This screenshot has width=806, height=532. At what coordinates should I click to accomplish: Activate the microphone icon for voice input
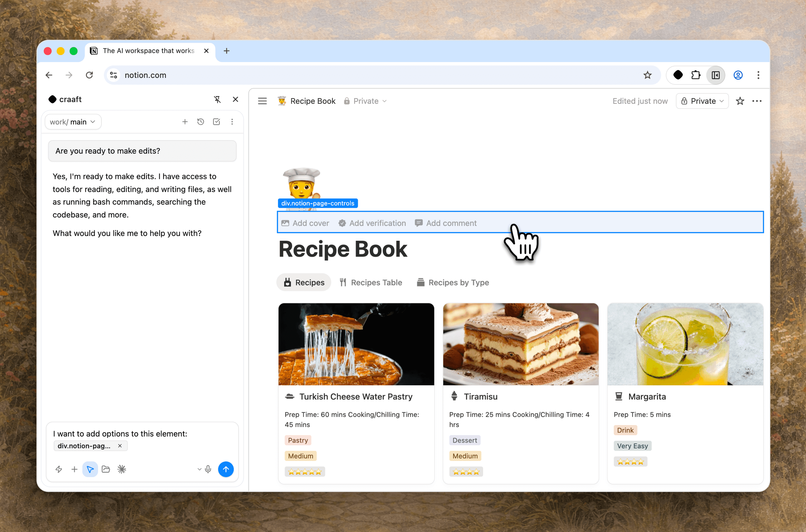pos(208,469)
